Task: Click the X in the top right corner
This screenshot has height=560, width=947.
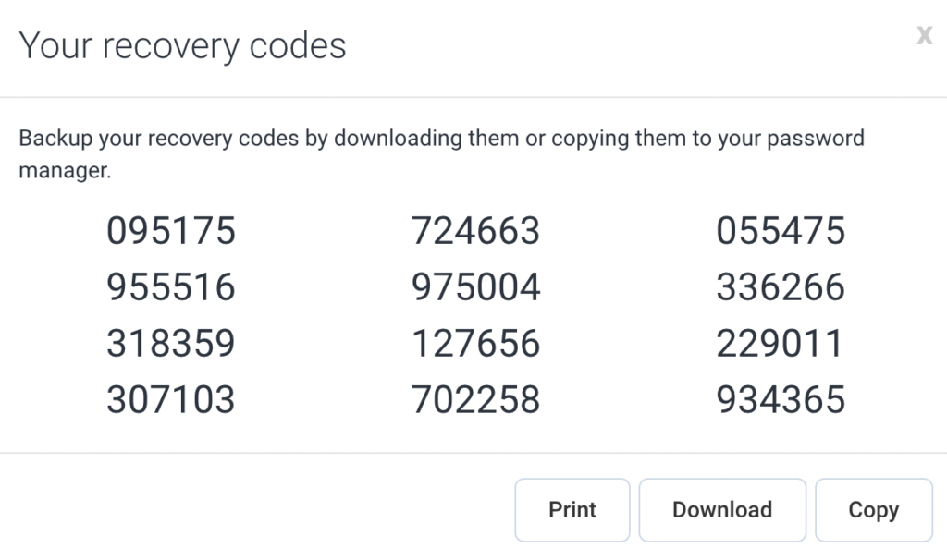Action: 924,35
